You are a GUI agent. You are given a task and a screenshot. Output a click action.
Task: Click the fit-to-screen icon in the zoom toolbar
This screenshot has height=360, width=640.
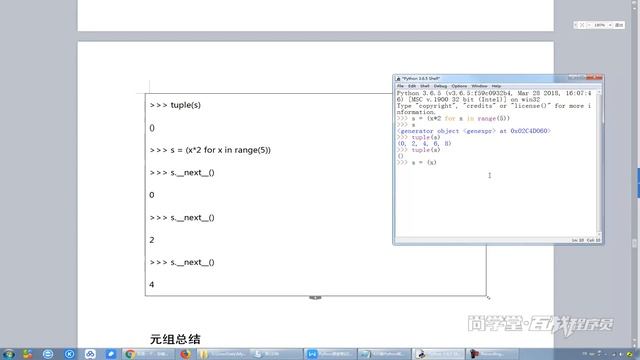[x=582, y=25]
